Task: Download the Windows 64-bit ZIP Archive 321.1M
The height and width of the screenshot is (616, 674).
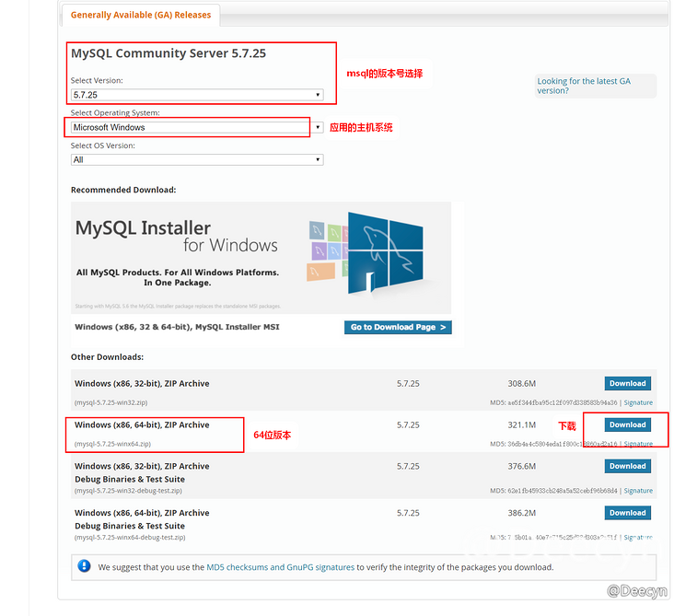Action: click(628, 424)
